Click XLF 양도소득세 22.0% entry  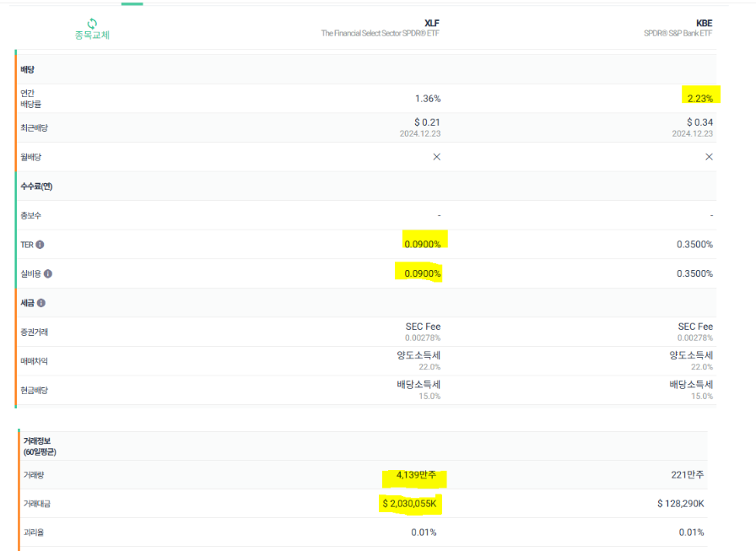click(x=418, y=360)
